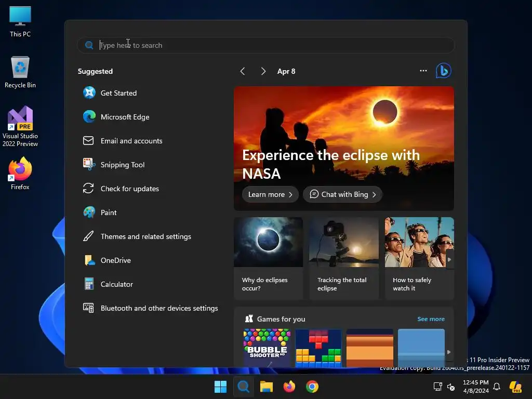Click Games for you heading
The image size is (532, 399).
(281, 319)
